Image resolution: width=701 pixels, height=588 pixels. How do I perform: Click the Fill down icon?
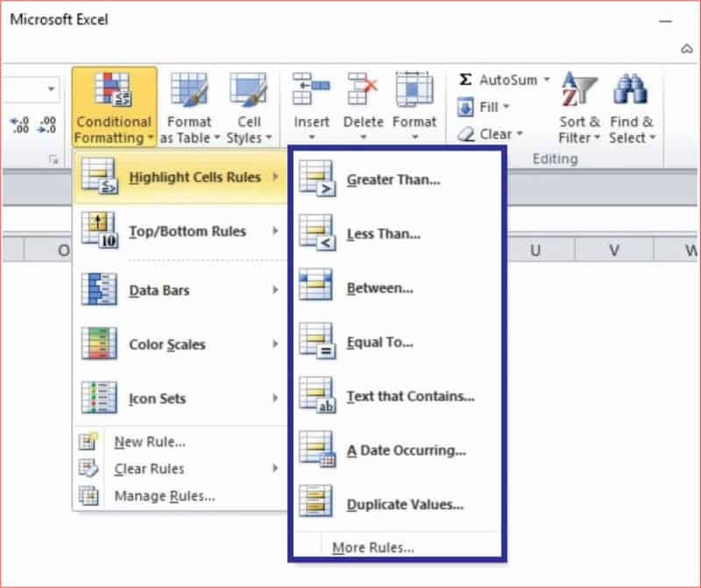click(465, 107)
